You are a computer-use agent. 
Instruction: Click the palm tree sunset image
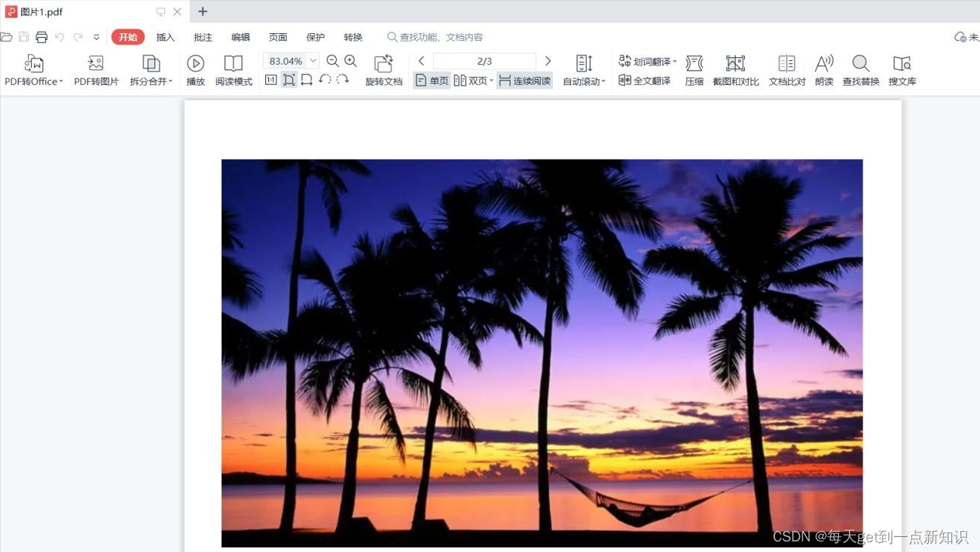point(542,352)
